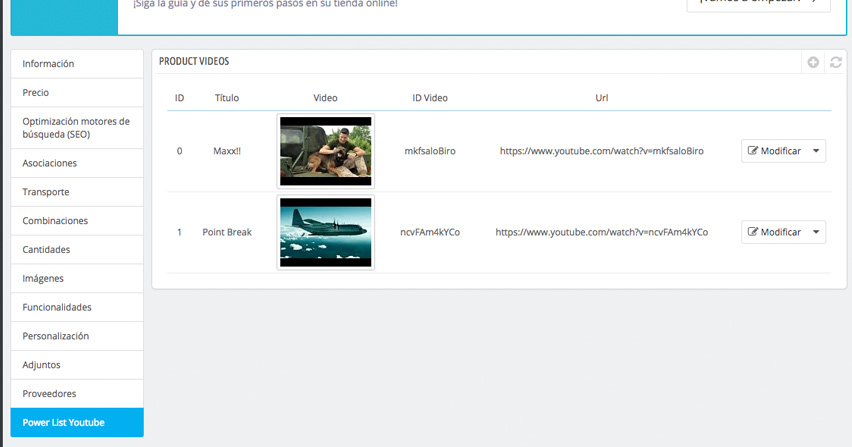The image size is (852, 447).
Task: Open the Point Break airplane thumbnail
Action: coord(325,232)
